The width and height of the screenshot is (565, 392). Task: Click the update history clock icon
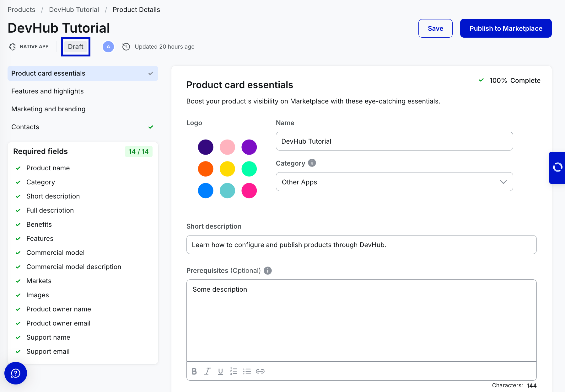(x=126, y=47)
